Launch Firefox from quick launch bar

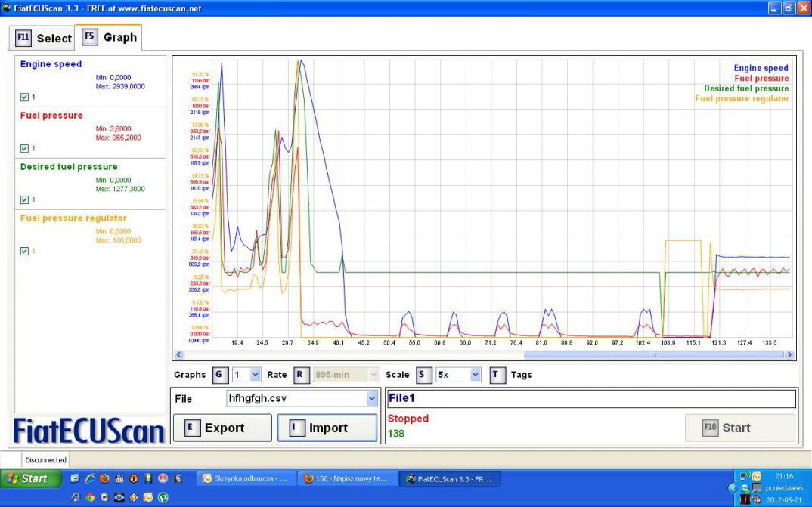coord(104,478)
